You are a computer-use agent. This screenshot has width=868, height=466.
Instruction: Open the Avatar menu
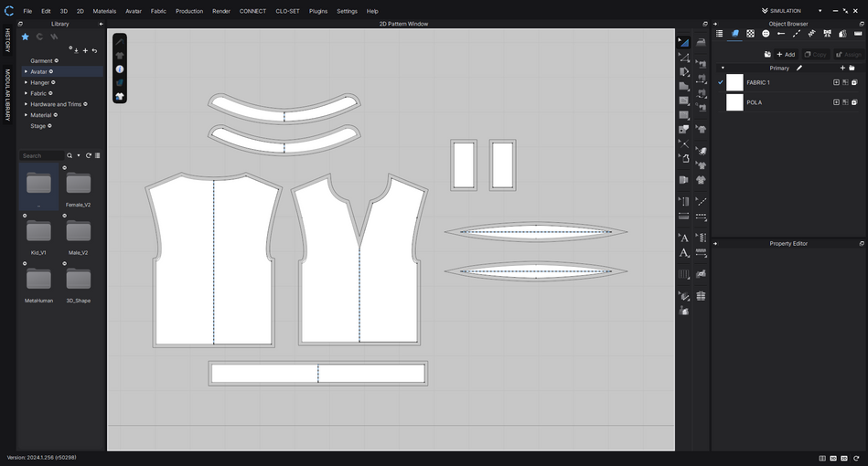pyautogui.click(x=134, y=11)
